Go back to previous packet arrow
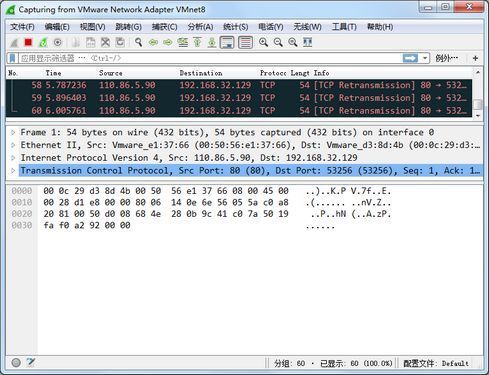 pos(153,42)
